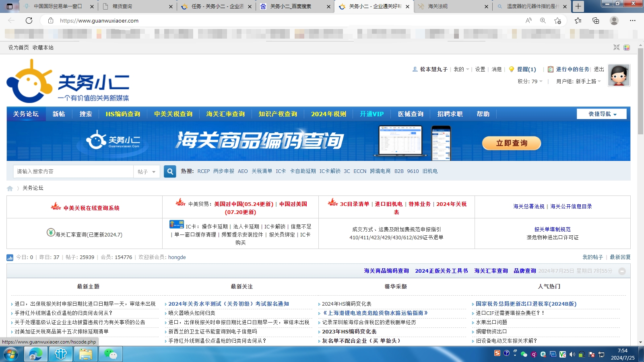Expand the 积分: 79 dropdown
Screen dimensions: 644x362
click(530, 81)
